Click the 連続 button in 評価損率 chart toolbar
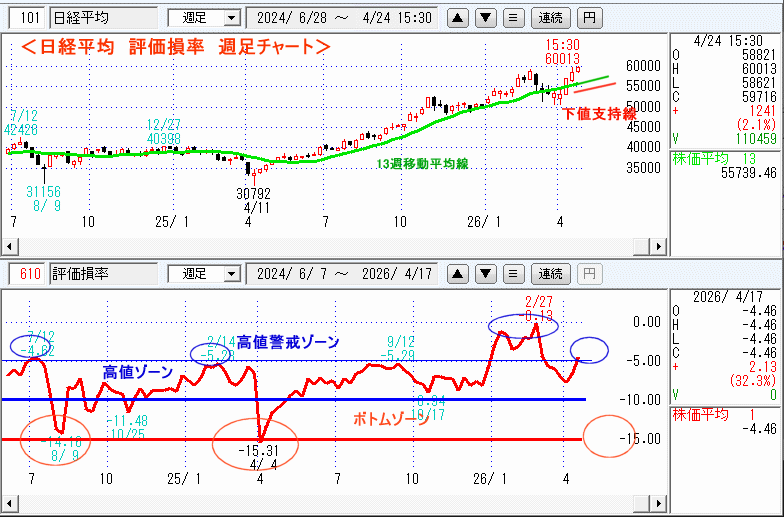 coord(550,274)
